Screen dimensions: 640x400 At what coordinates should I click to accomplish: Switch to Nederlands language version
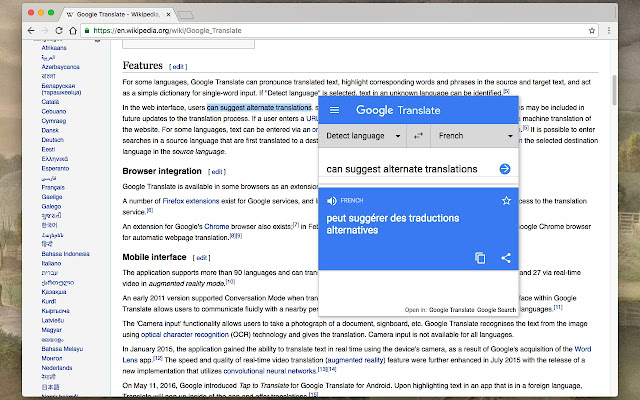pyautogui.click(x=57, y=368)
